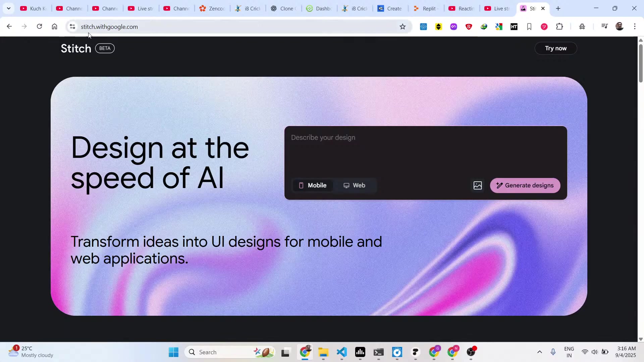Open the tab search dropdown arrow

9,8
